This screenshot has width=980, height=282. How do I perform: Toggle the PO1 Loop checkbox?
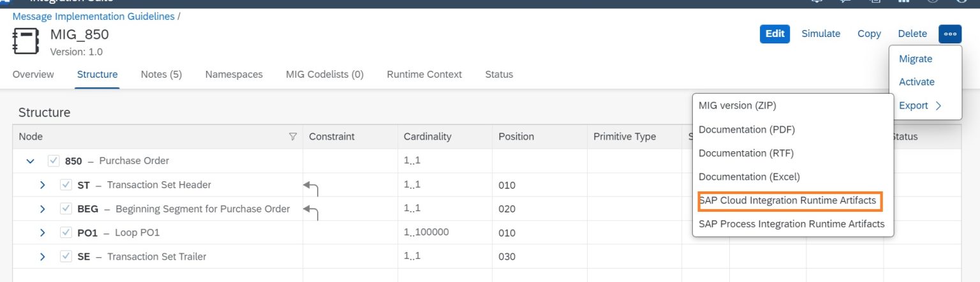pos(66,233)
